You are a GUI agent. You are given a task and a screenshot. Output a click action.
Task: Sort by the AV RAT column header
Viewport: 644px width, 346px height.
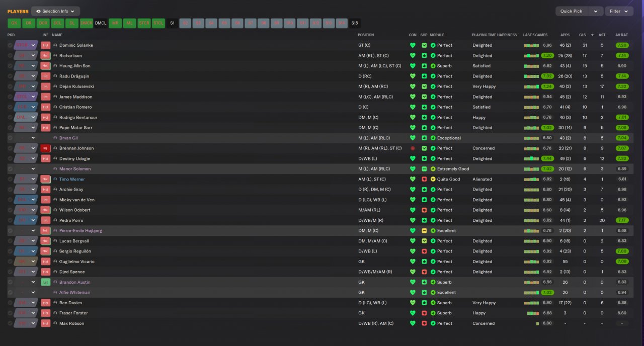tap(621, 35)
